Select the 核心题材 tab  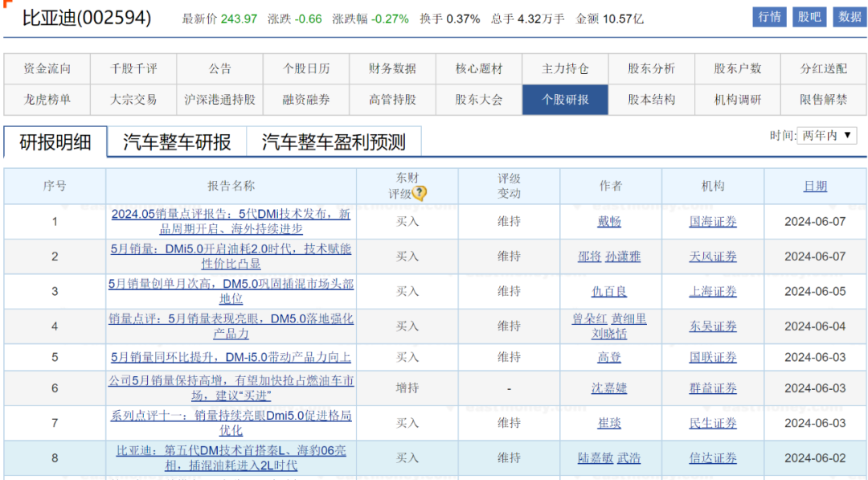coord(479,68)
